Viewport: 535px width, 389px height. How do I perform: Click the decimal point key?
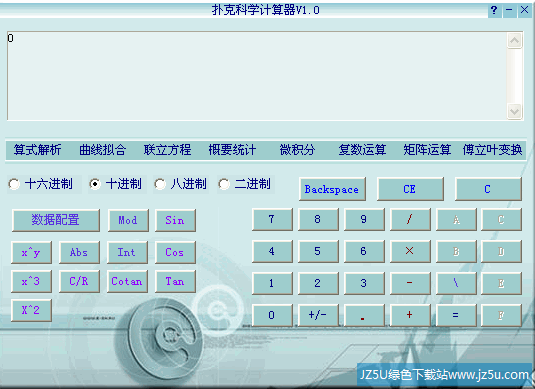tap(364, 315)
